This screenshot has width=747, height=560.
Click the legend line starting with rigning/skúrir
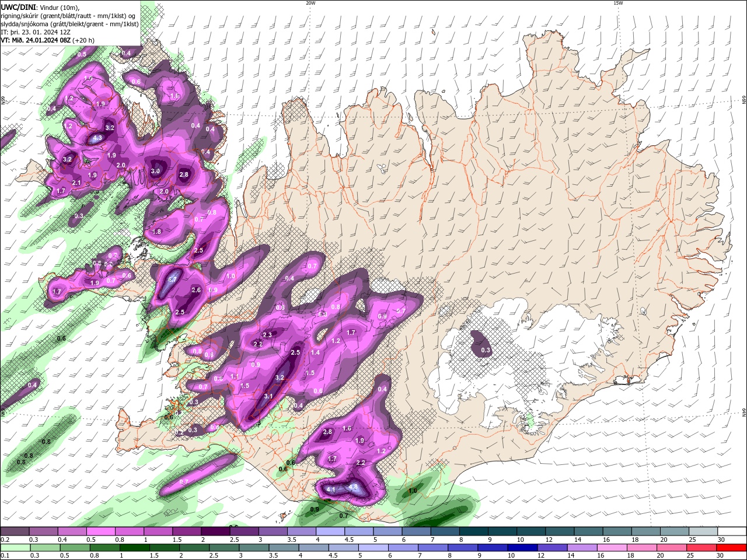point(68,15)
